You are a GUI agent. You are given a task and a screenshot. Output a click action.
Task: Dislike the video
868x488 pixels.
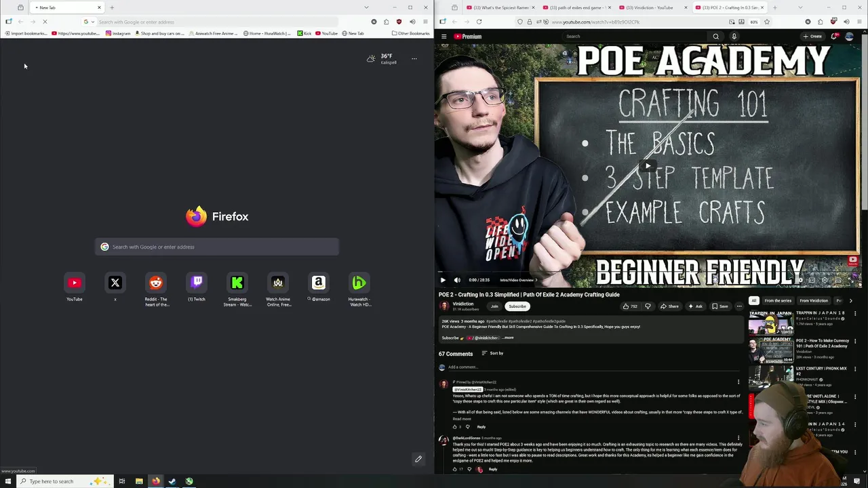pos(648,306)
